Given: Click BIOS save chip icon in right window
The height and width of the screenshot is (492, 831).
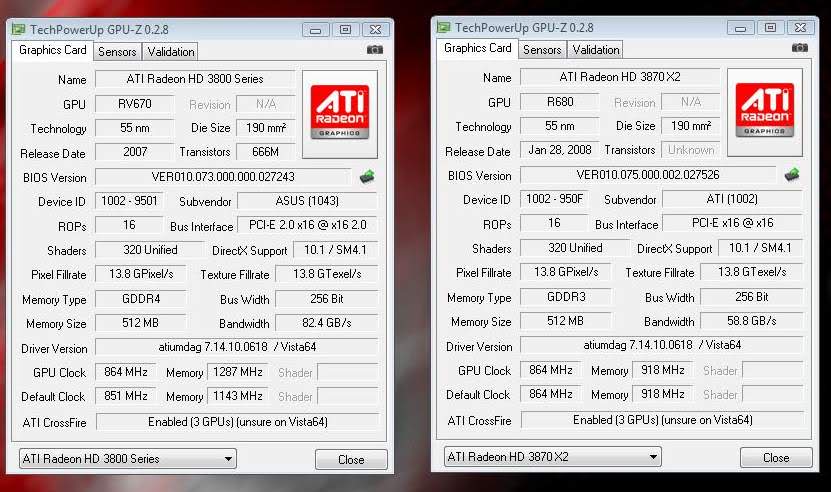Looking at the screenshot, I should point(792,174).
